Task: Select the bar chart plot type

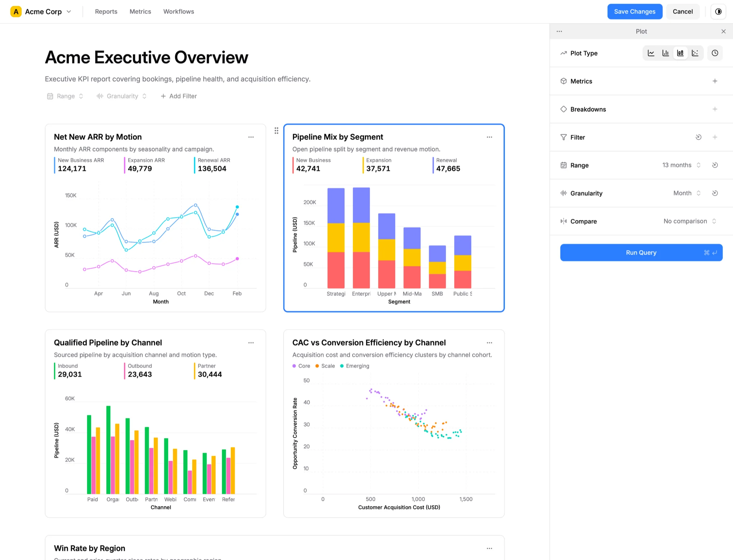Action: 665,53
